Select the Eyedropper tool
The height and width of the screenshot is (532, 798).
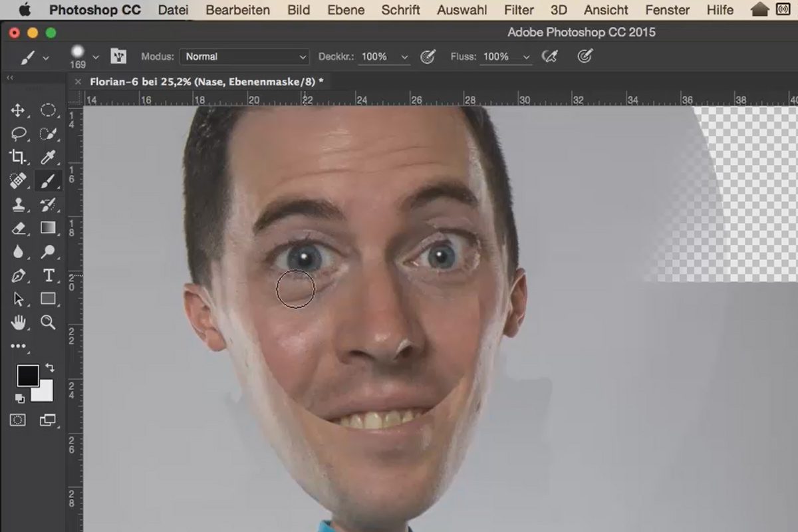pos(48,157)
